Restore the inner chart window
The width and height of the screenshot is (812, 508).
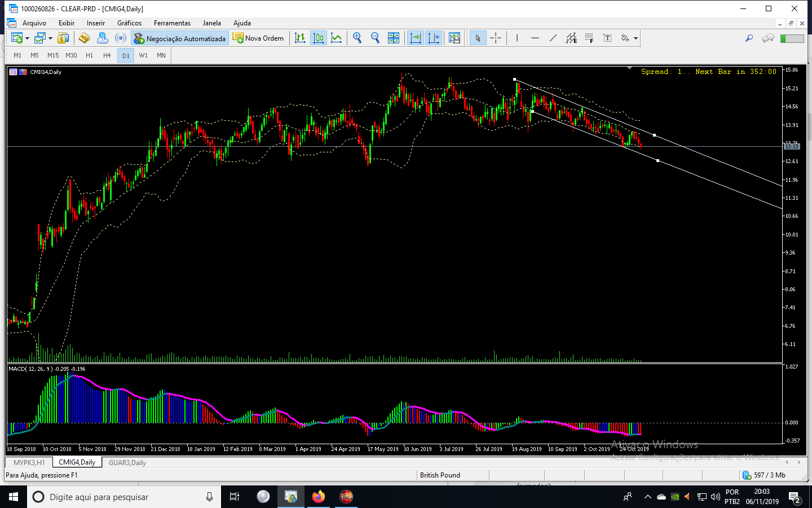pyautogui.click(x=791, y=23)
